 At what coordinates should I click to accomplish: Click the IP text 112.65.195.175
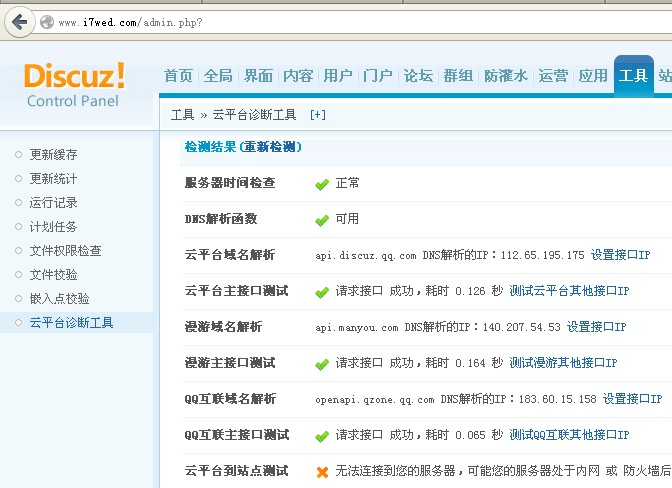pyautogui.click(x=543, y=255)
